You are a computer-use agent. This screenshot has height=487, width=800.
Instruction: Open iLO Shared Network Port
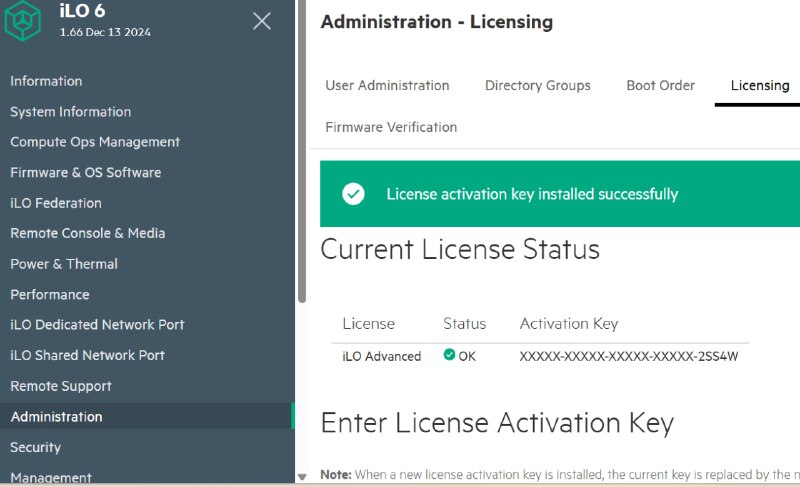[x=87, y=355]
